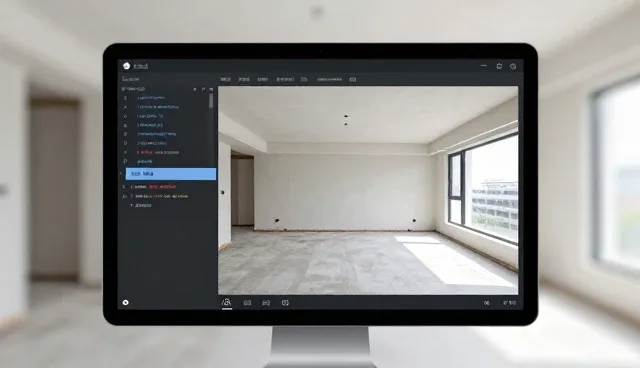Click the icon beside the first tree row
Viewport: 640px width, 368px height.
coord(125,98)
